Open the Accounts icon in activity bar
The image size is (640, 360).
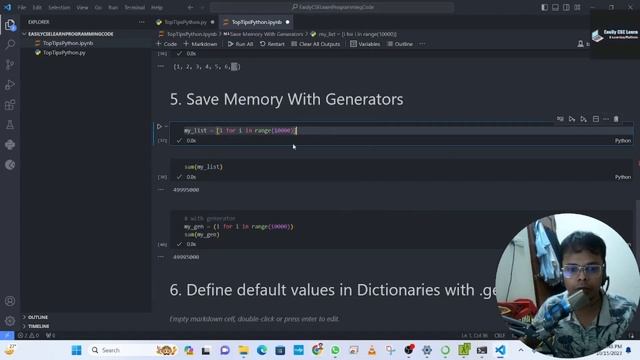click(x=10, y=301)
